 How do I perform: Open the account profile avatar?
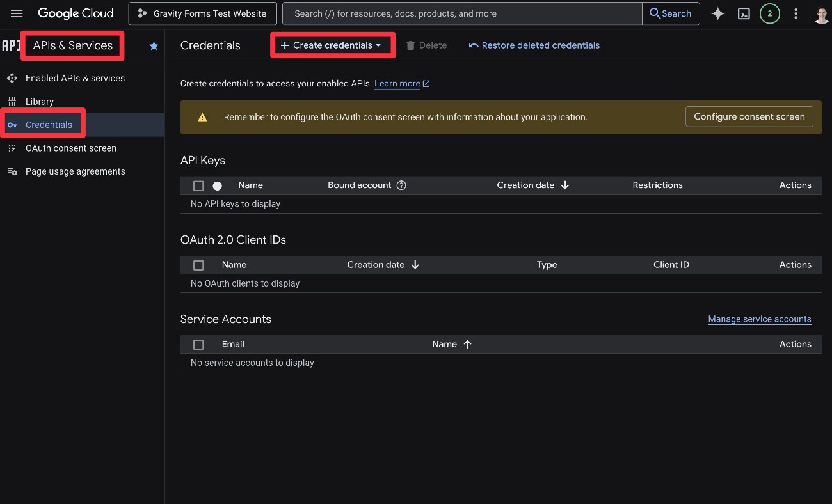[821, 13]
